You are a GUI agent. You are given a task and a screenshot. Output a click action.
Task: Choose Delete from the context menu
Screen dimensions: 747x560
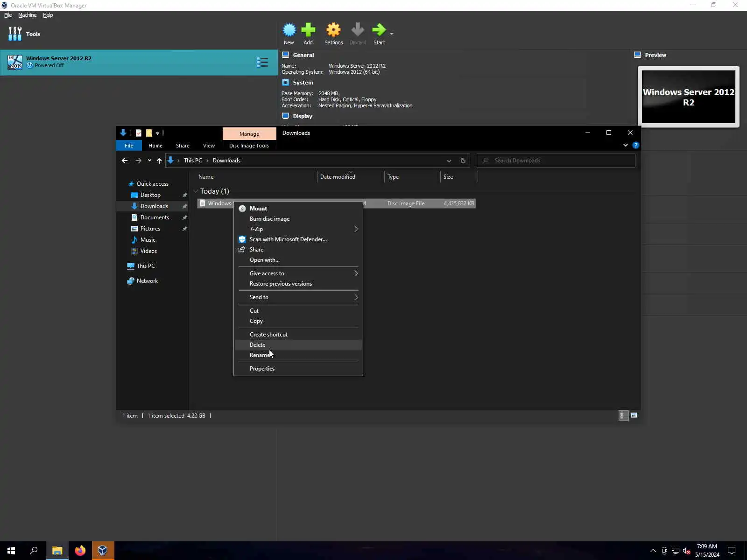[298, 345]
